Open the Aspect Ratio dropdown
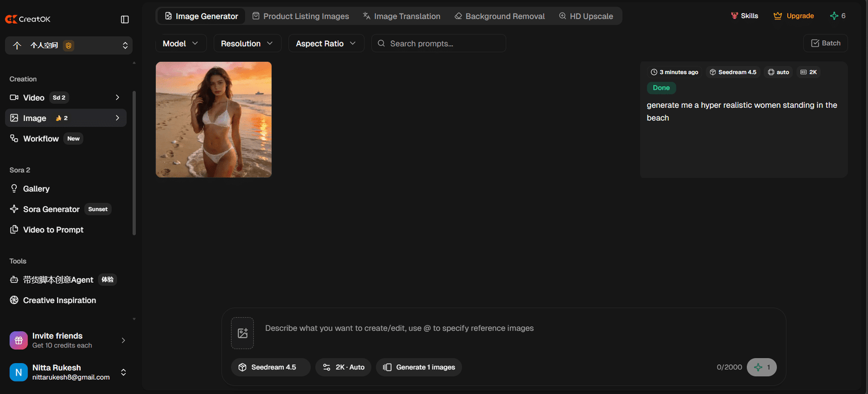The image size is (868, 394). point(325,43)
